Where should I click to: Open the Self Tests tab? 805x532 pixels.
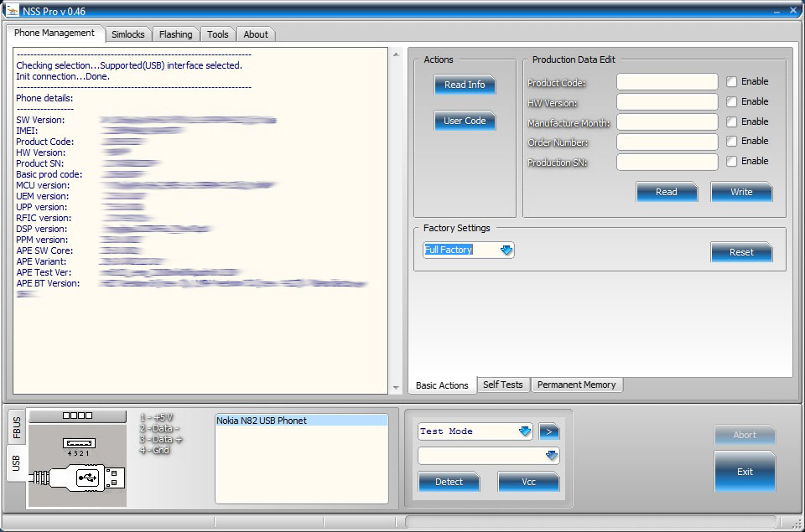[502, 385]
